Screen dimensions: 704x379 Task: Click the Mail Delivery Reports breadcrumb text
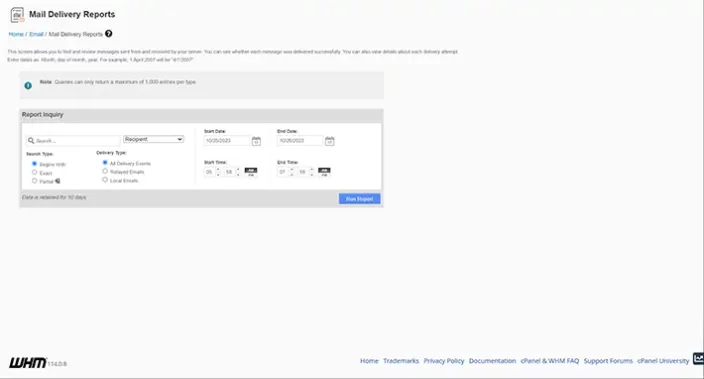point(75,34)
